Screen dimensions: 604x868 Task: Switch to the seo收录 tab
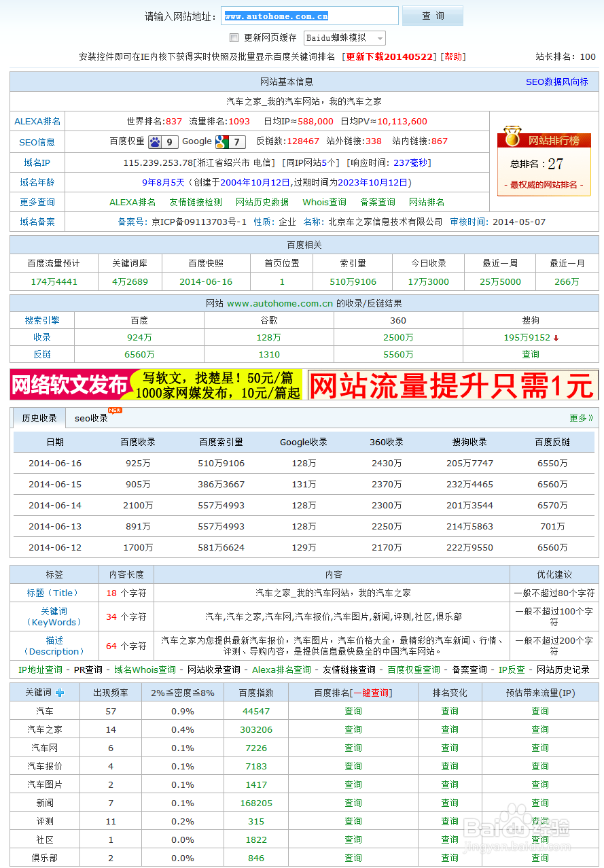coord(92,419)
